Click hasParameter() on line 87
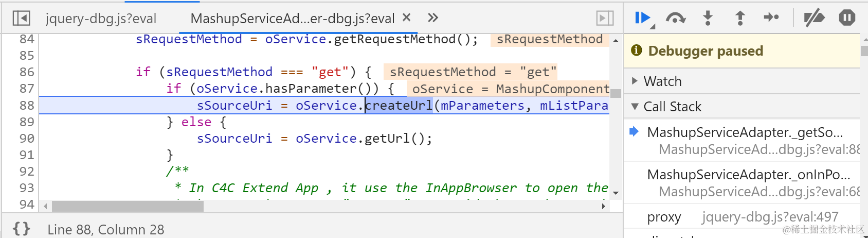 pos(322,89)
